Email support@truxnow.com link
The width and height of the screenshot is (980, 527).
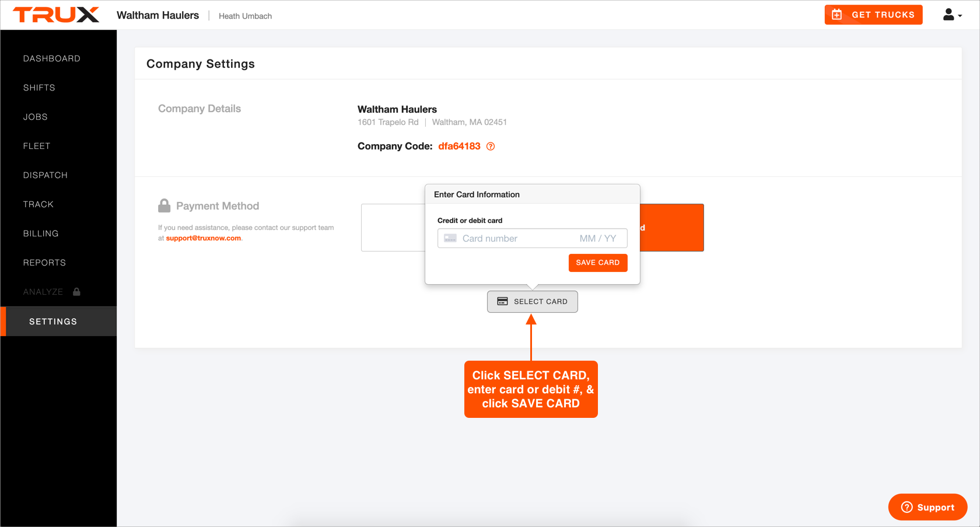tap(204, 238)
